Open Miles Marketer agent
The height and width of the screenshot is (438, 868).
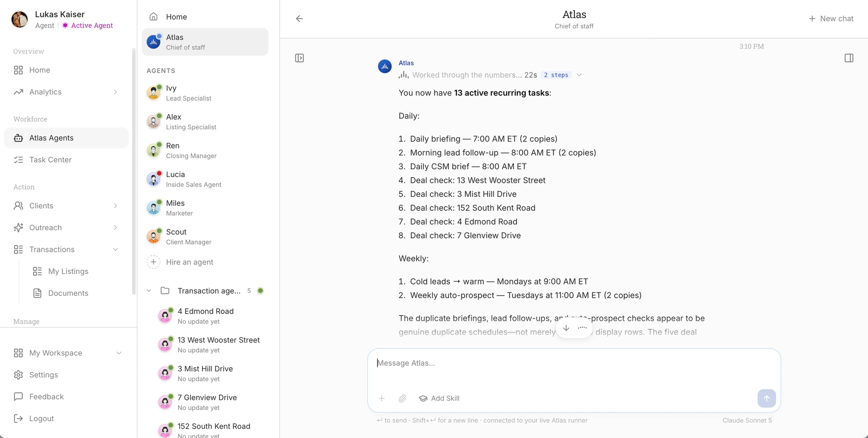[205, 208]
